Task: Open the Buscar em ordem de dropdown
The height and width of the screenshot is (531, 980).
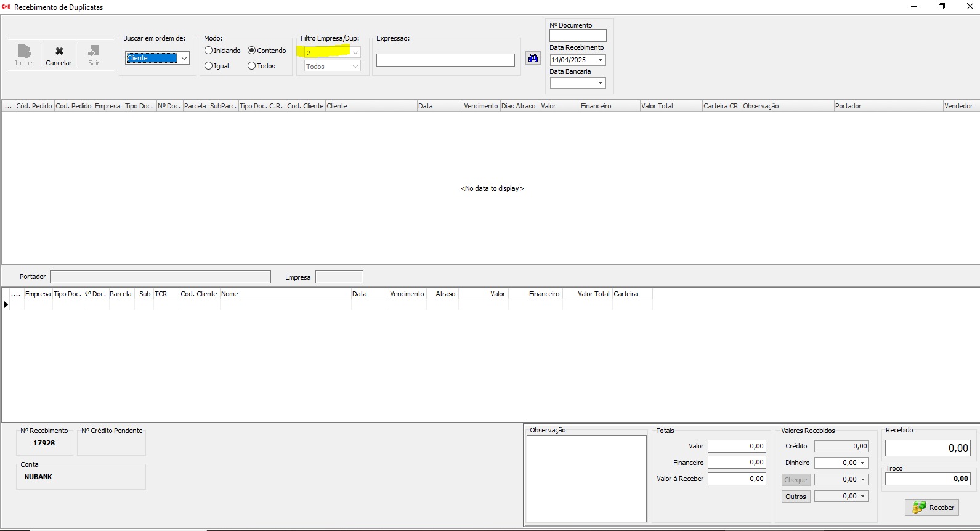Action: (x=184, y=59)
